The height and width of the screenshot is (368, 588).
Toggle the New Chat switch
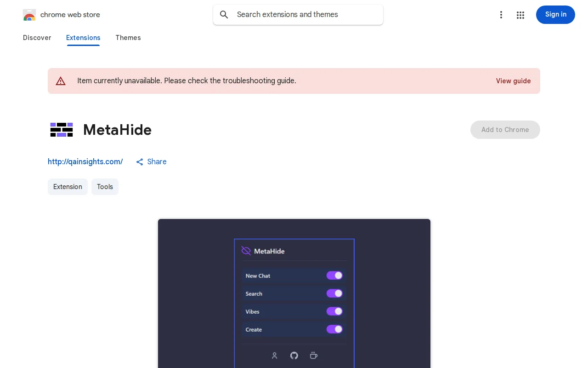coord(334,276)
